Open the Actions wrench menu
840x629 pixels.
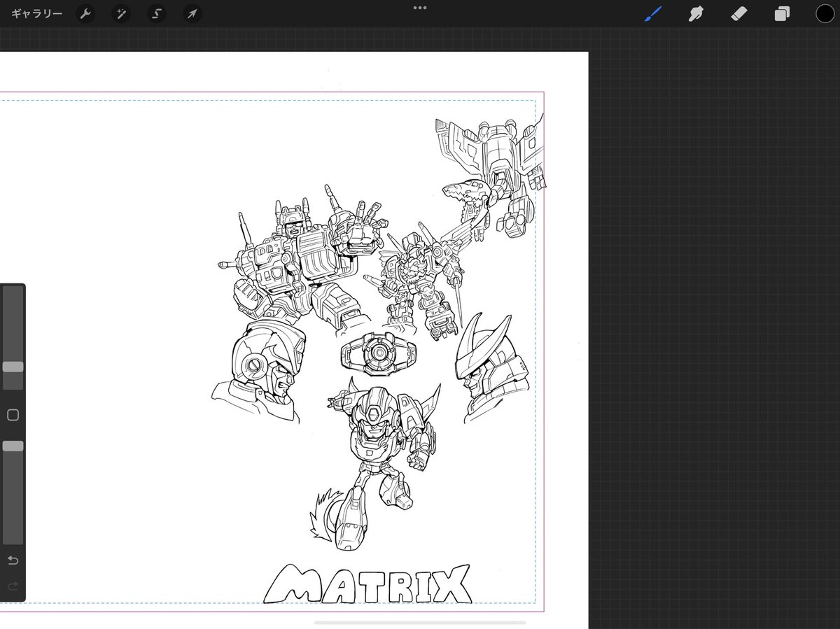85,14
